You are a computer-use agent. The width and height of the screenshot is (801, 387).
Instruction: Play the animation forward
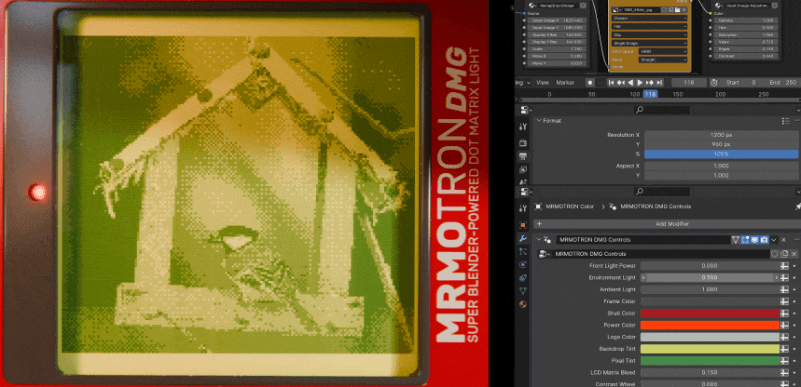pyautogui.click(x=640, y=83)
